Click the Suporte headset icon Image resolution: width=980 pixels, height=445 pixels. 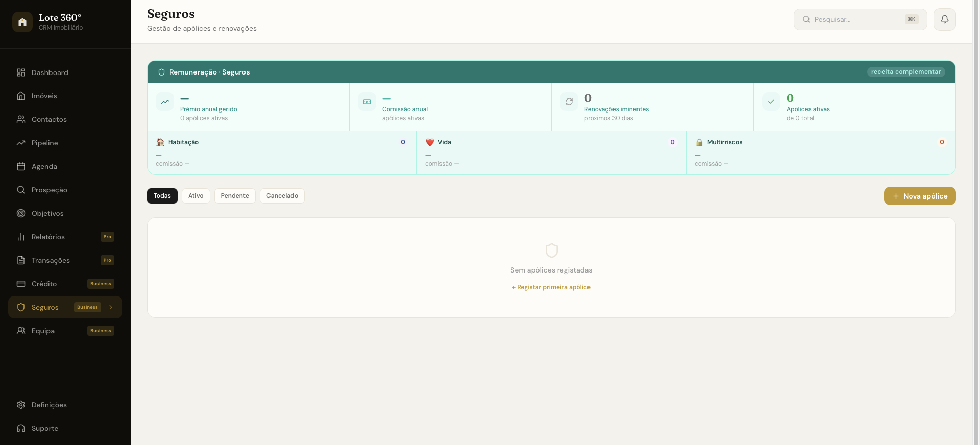[21, 428]
